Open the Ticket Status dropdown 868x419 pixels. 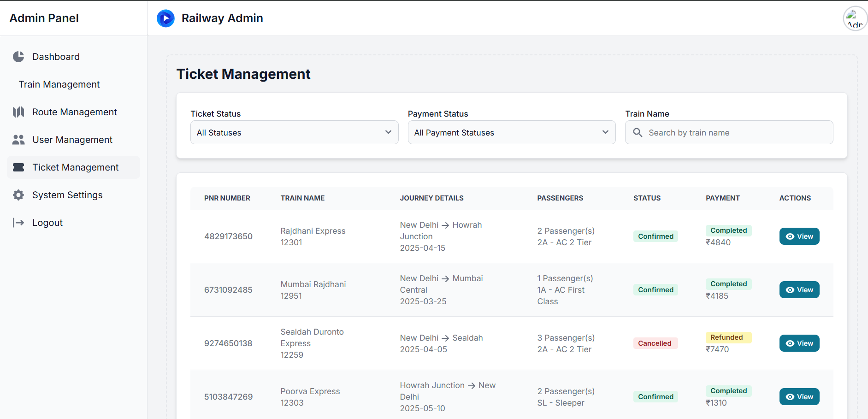point(294,132)
